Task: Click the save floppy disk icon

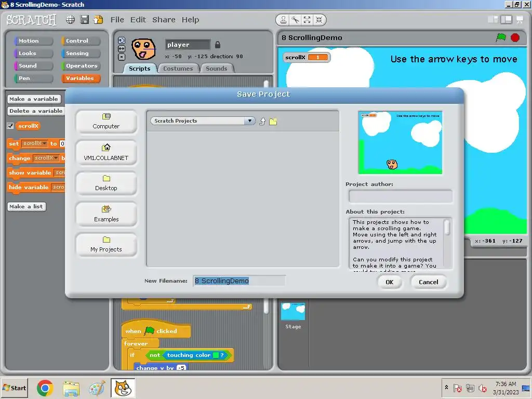Action: (x=85, y=20)
